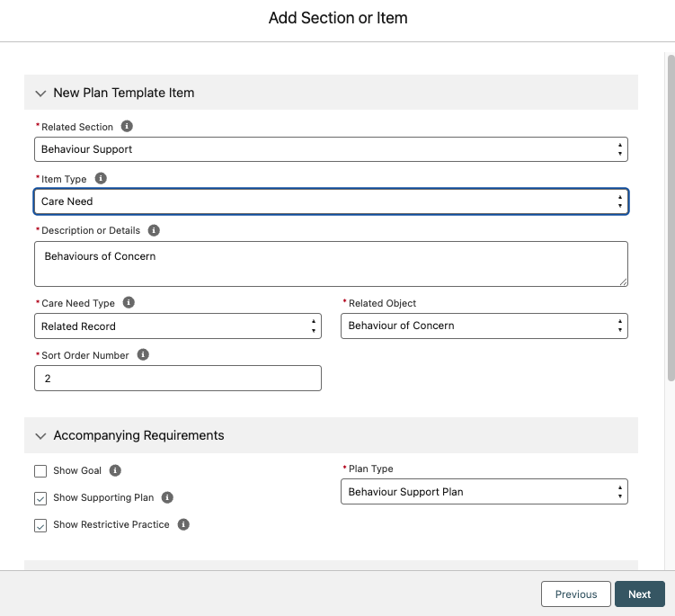Open the Item Type dropdown
675x616 pixels.
(331, 201)
